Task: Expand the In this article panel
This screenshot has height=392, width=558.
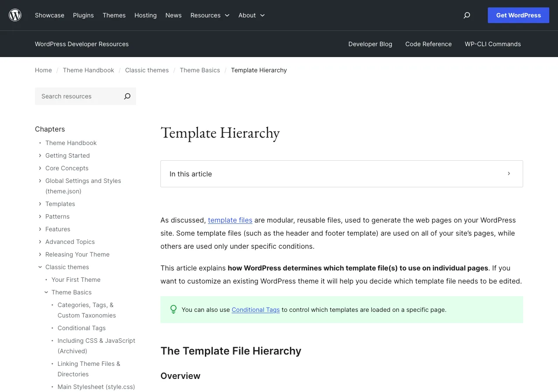Action: (342, 174)
